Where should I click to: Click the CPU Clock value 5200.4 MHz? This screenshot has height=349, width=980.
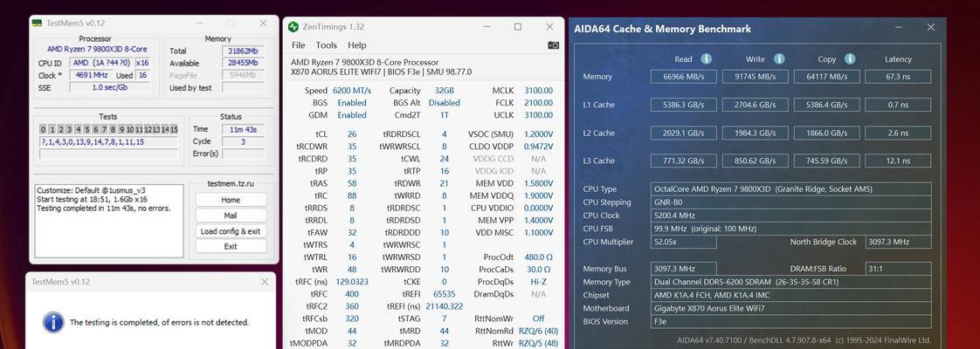tap(790, 216)
